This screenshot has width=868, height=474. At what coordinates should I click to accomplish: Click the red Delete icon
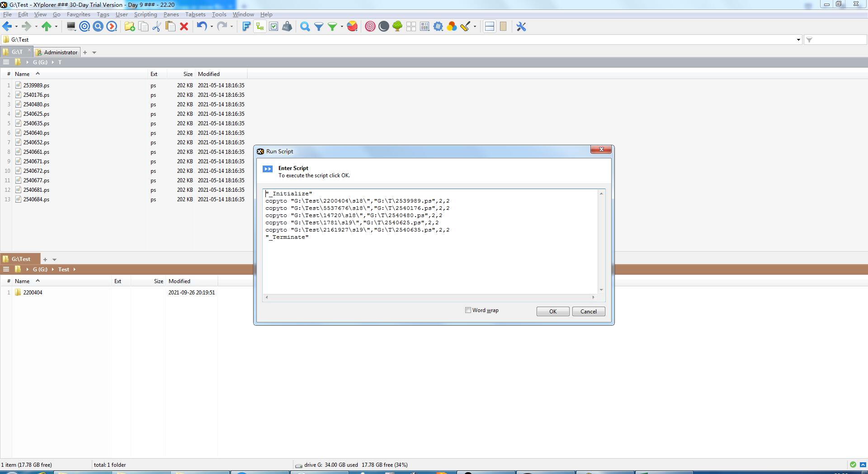184,27
